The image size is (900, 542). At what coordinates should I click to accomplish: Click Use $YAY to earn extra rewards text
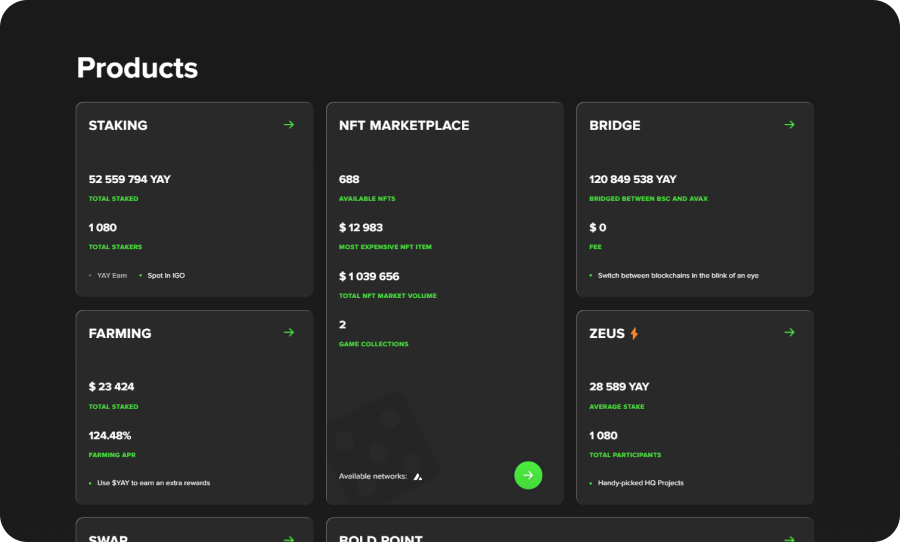[x=153, y=483]
